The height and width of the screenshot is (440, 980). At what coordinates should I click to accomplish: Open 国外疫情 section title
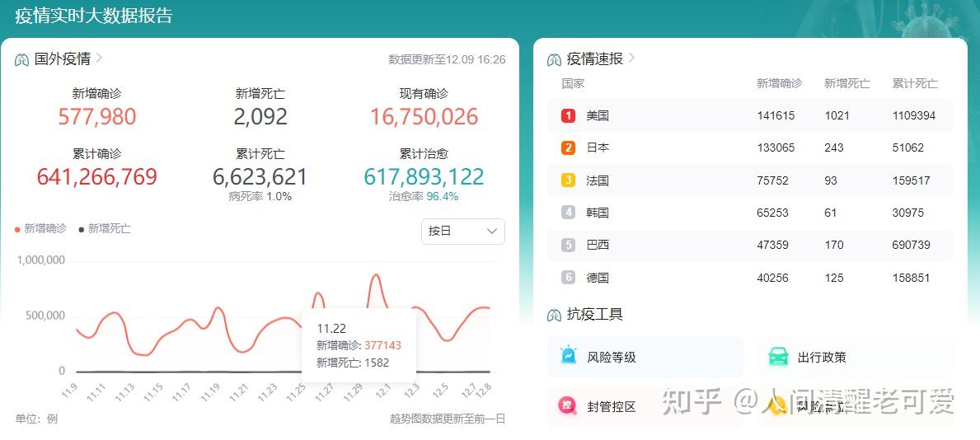(x=63, y=59)
